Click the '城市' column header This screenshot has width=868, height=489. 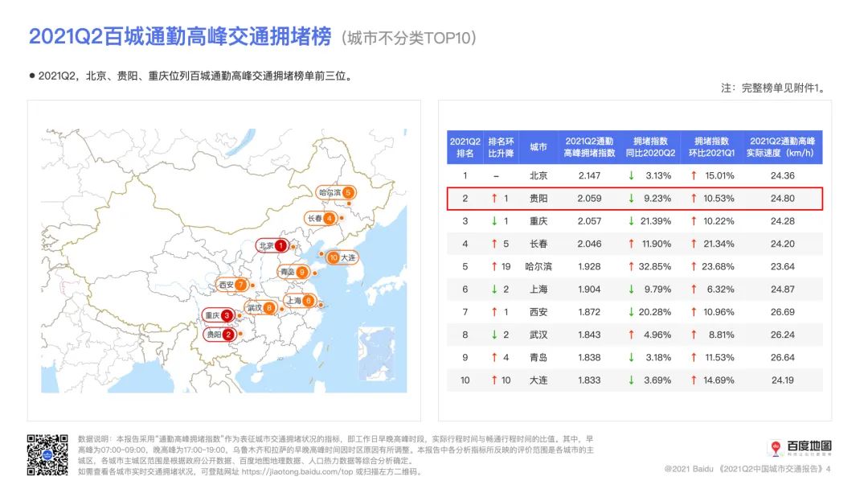pos(538,146)
